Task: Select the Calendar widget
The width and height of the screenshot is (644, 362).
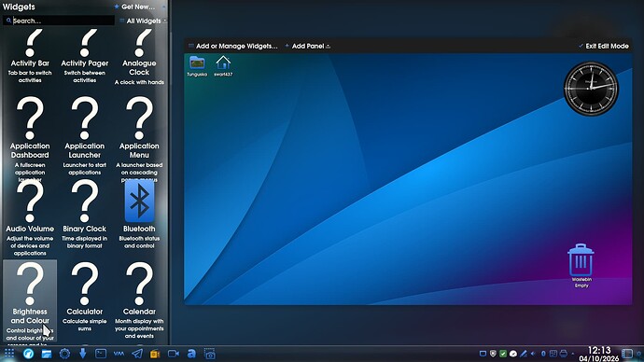Action: pyautogui.click(x=139, y=300)
